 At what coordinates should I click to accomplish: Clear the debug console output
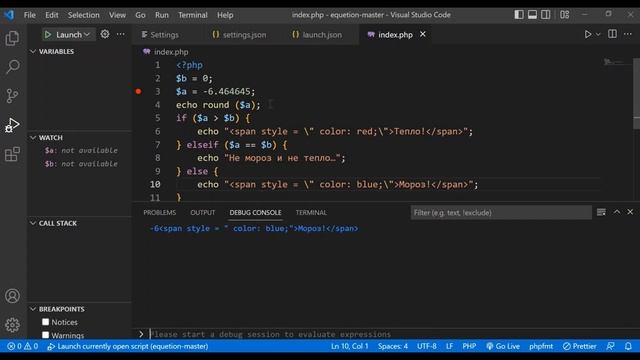pos(601,212)
